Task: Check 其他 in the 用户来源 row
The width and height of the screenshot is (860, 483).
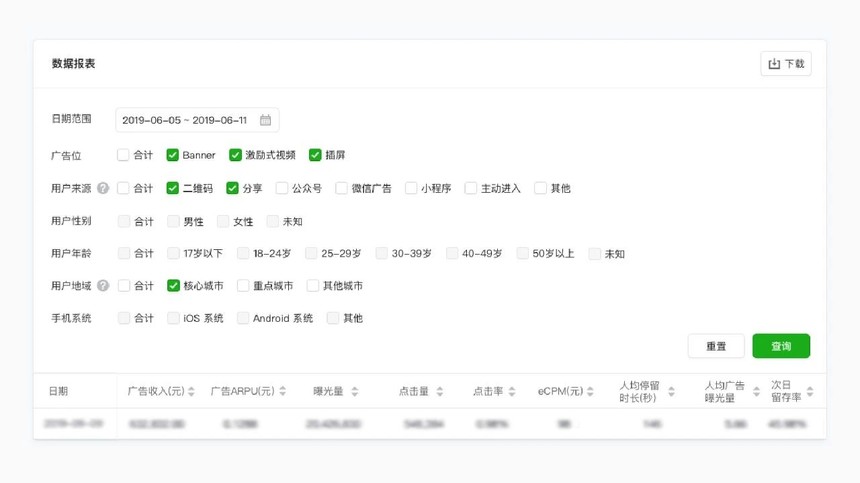Action: [540, 188]
